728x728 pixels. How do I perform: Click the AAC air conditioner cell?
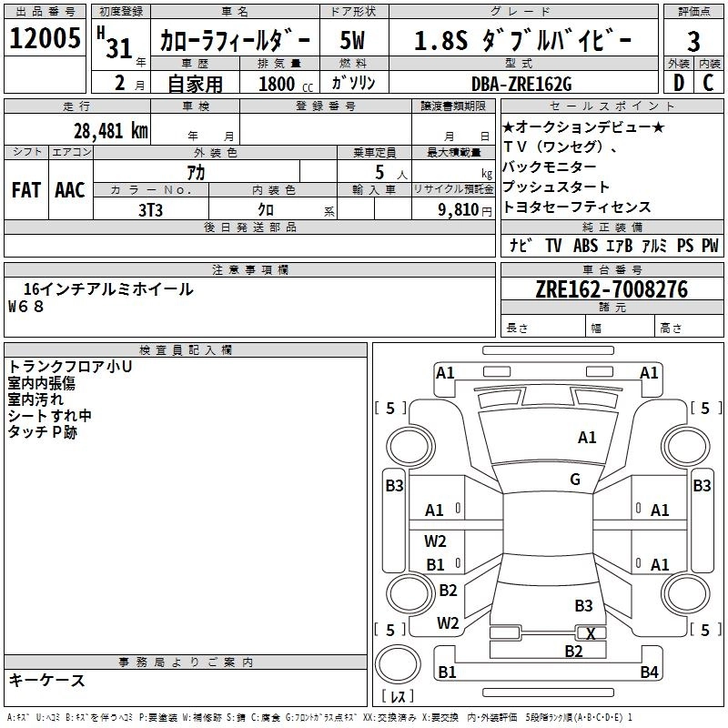click(x=69, y=189)
